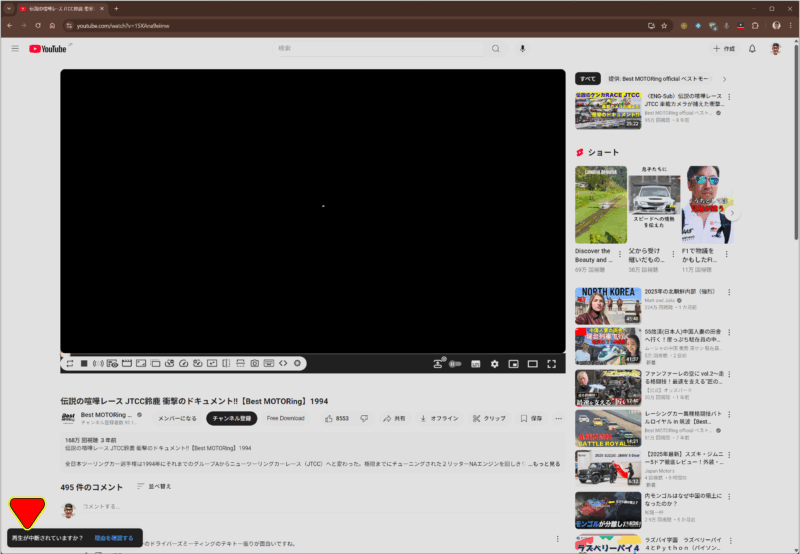Click the コメントする comment input field
800x554 pixels.
tap(321, 507)
